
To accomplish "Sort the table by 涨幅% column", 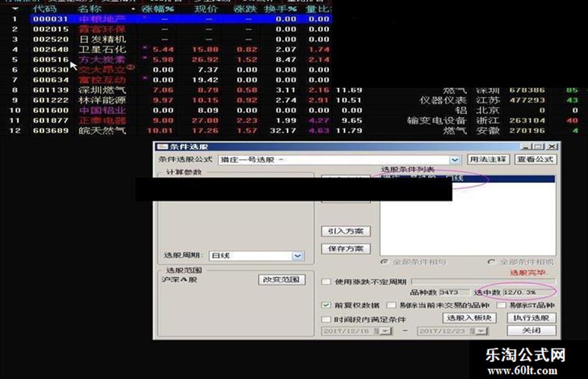I will tap(158, 9).
